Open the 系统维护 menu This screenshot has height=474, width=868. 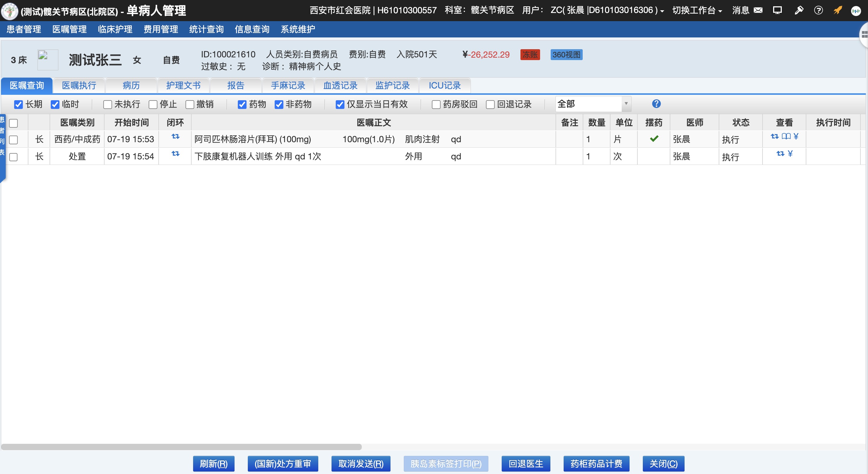click(x=298, y=29)
